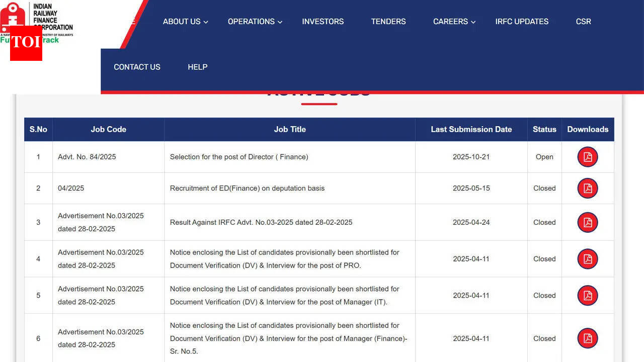This screenshot has width=644, height=362.
Task: Download result PDF for Advt No.03-2025
Action: (587, 222)
